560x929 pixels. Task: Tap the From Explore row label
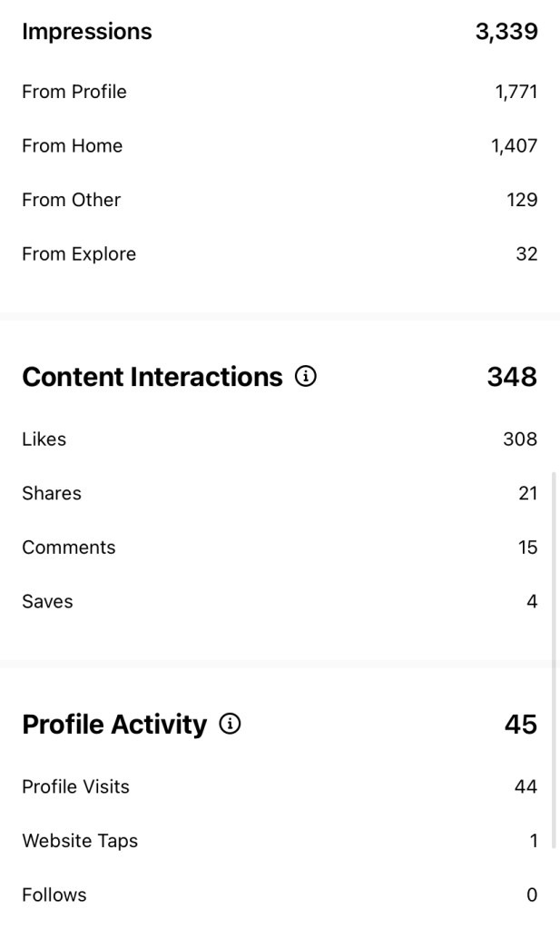(x=79, y=254)
